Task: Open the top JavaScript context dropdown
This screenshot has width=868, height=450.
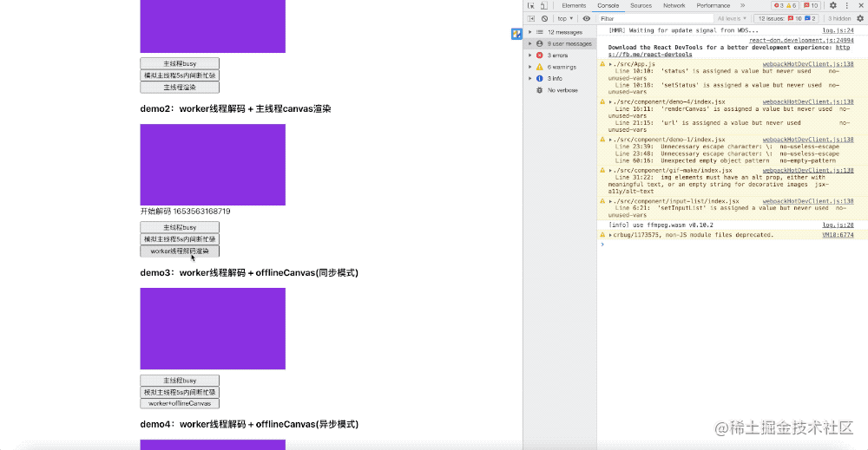Action: [x=565, y=19]
